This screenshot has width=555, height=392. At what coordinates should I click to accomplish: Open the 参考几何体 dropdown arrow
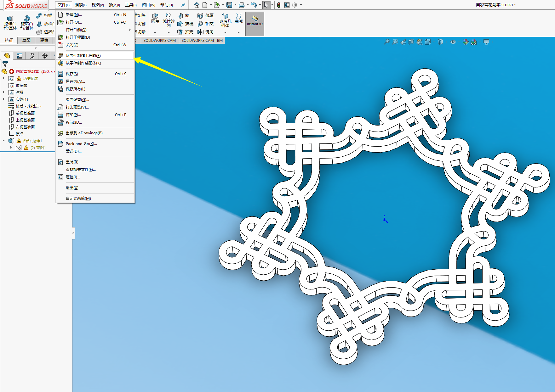pyautogui.click(x=225, y=33)
